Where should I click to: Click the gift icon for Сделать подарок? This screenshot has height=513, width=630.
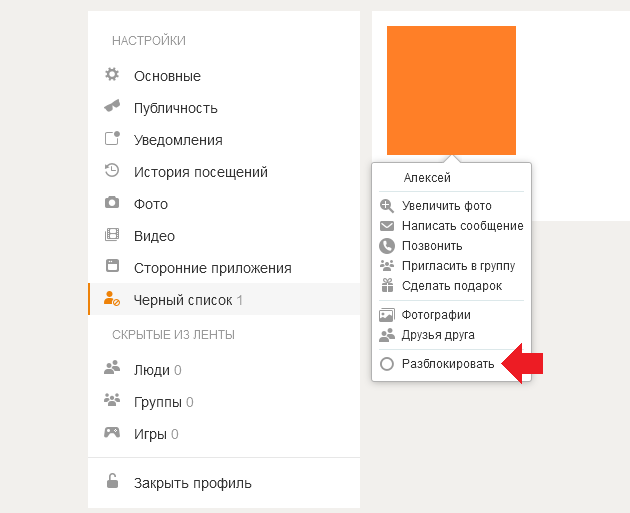click(387, 285)
